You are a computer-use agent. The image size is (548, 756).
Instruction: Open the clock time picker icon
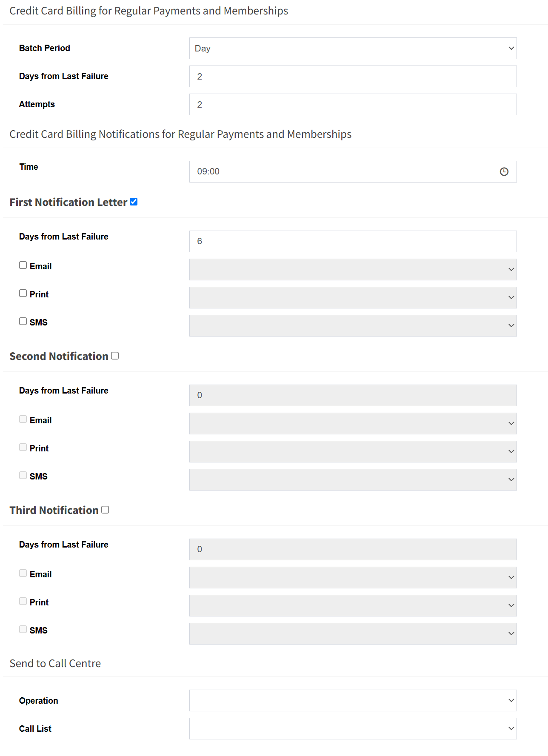504,171
